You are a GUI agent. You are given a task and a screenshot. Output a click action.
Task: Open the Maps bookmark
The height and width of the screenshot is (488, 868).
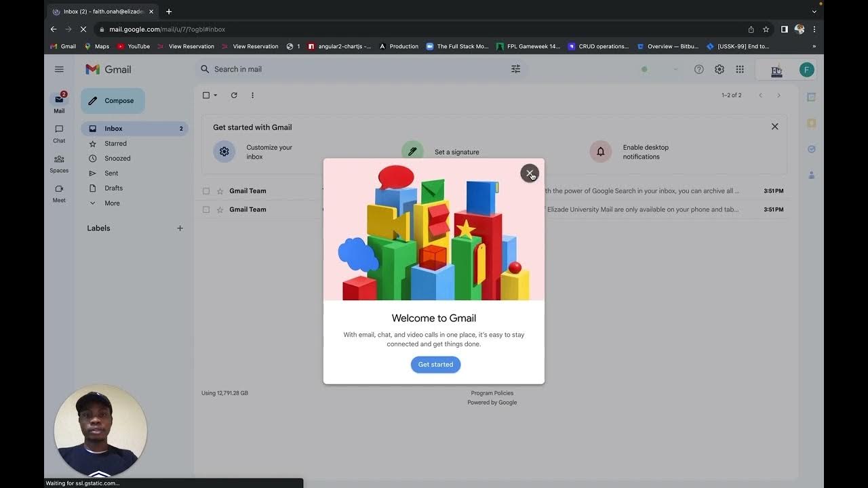click(96, 47)
